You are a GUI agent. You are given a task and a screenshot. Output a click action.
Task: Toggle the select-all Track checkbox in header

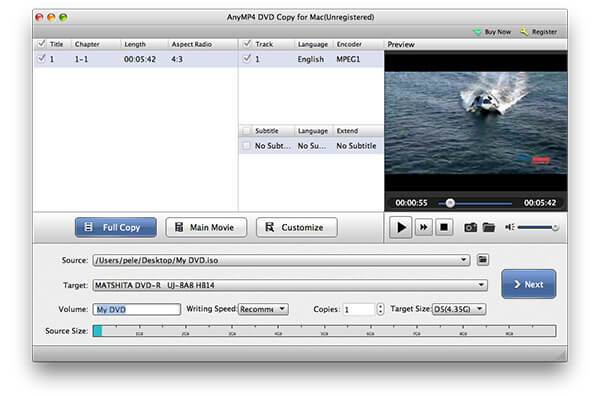tap(247, 44)
